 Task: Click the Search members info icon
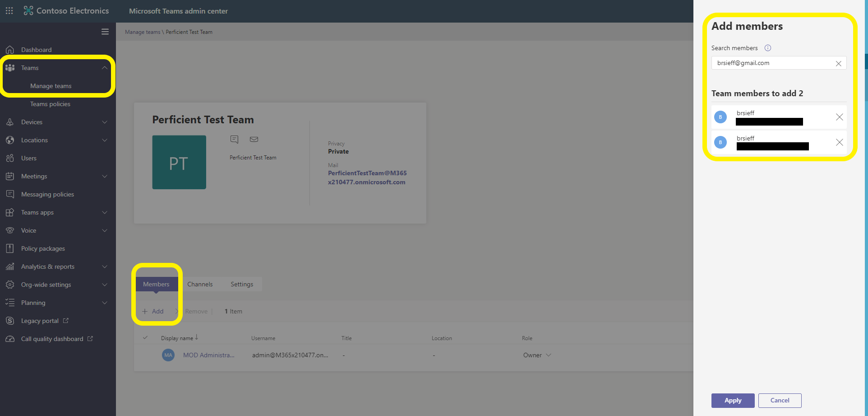click(768, 48)
